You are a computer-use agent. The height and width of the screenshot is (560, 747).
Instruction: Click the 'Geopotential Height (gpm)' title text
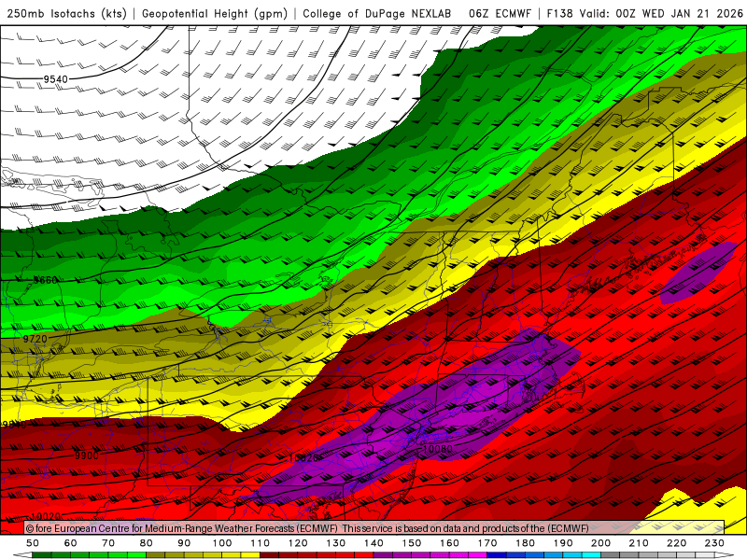coord(215,13)
